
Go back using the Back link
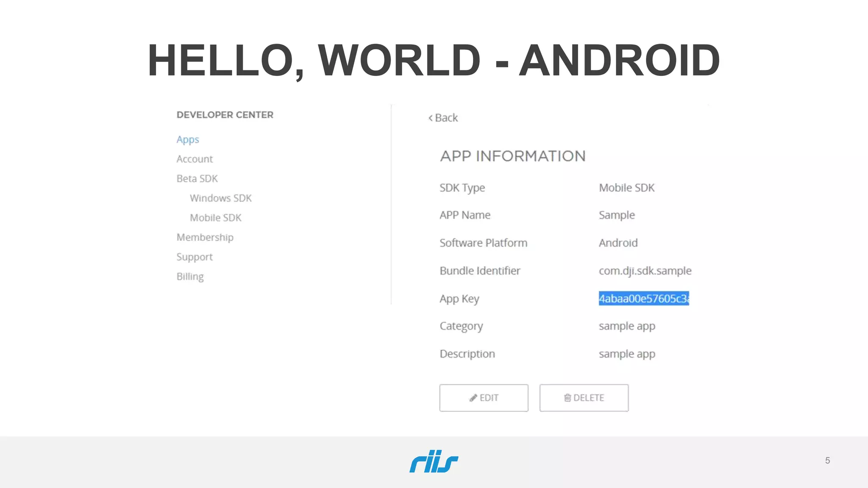[443, 118]
